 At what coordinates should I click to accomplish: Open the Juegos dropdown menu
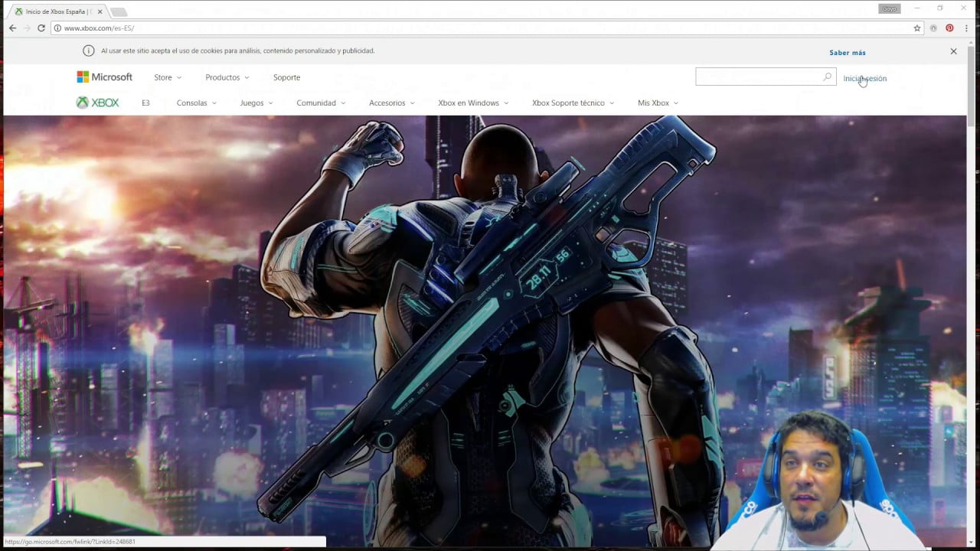click(x=256, y=103)
